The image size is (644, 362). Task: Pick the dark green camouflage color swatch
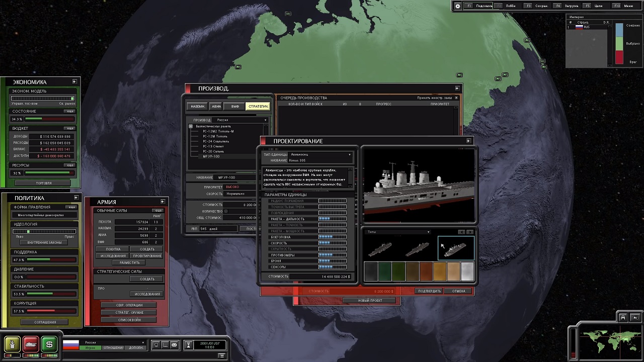click(385, 272)
